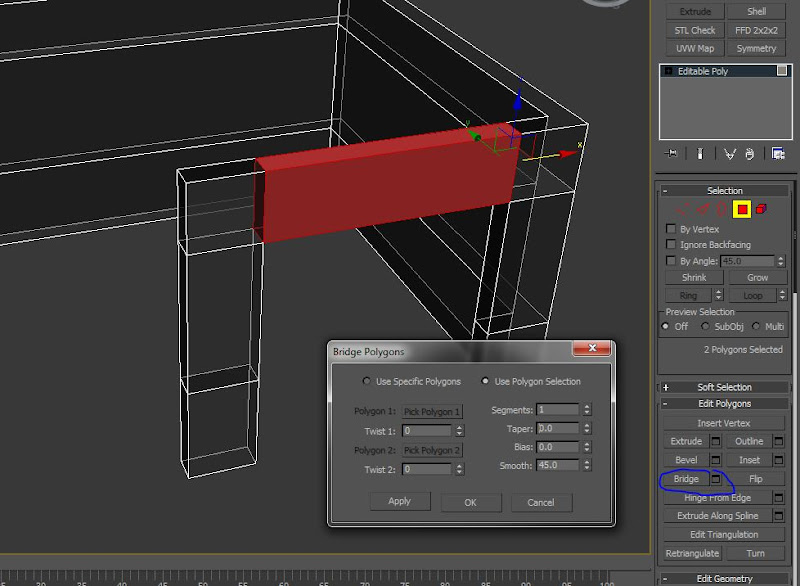Click in Bias value field
The image size is (800, 586).
click(x=558, y=447)
